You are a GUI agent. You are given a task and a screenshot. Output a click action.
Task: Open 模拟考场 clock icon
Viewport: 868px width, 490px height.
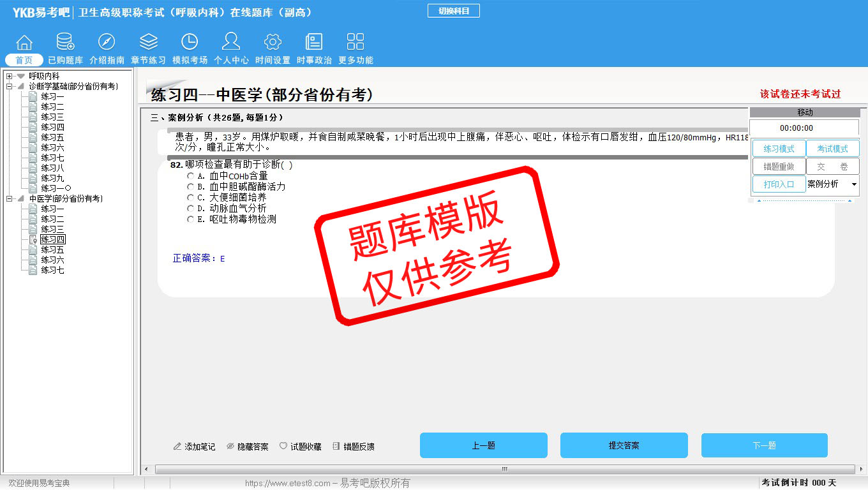(190, 43)
